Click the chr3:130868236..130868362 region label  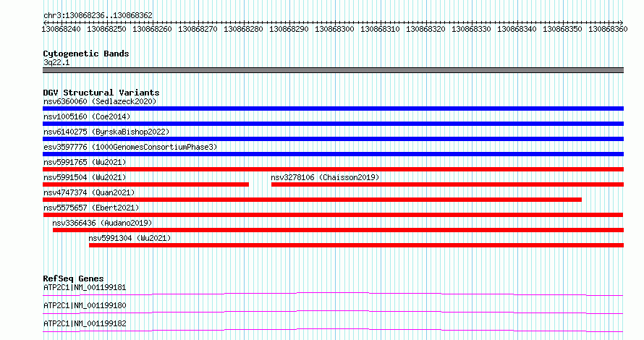click(x=98, y=15)
